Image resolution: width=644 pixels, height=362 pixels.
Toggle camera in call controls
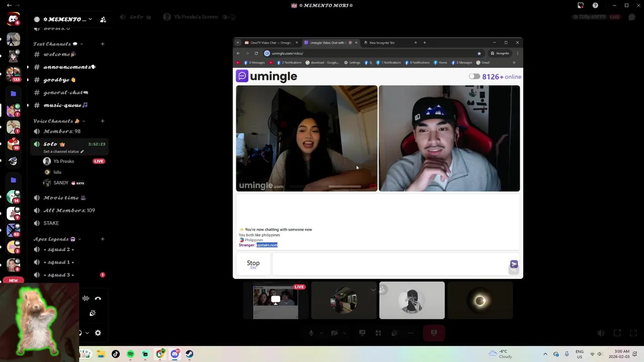coord(334,333)
